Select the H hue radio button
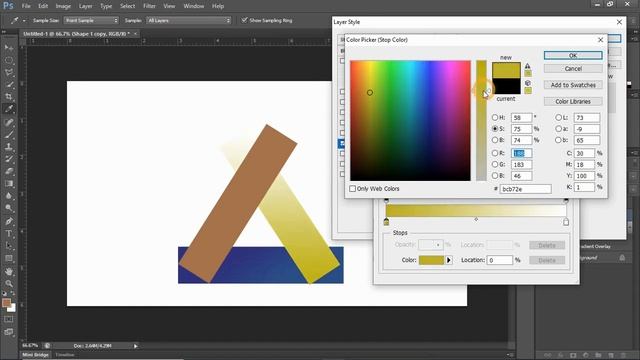The width and height of the screenshot is (640, 360). 495,118
